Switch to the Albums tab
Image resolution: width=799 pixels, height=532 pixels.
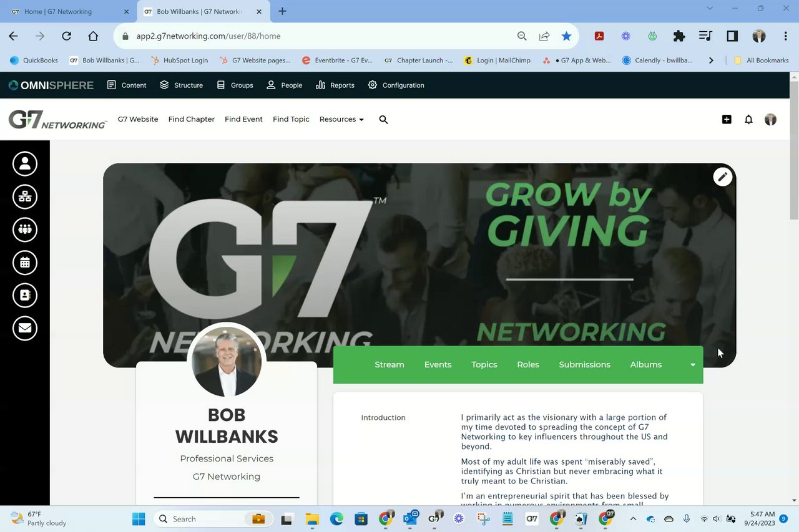pos(646,365)
